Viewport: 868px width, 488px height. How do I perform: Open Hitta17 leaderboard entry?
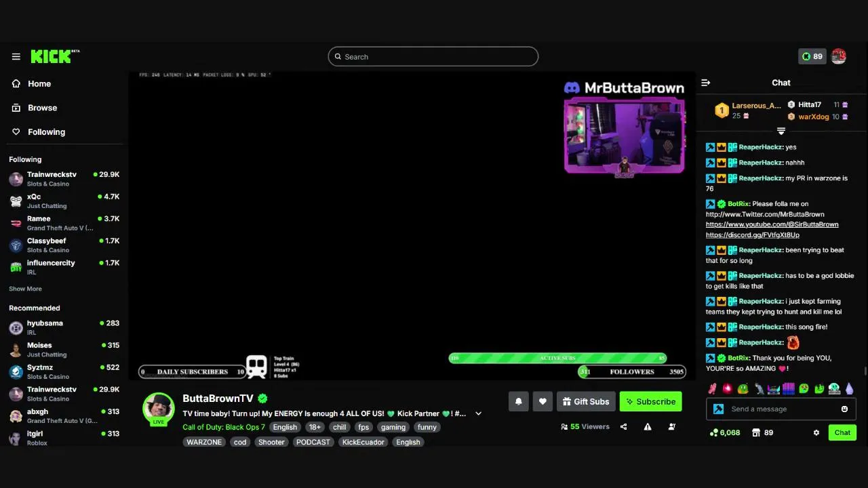(x=818, y=105)
